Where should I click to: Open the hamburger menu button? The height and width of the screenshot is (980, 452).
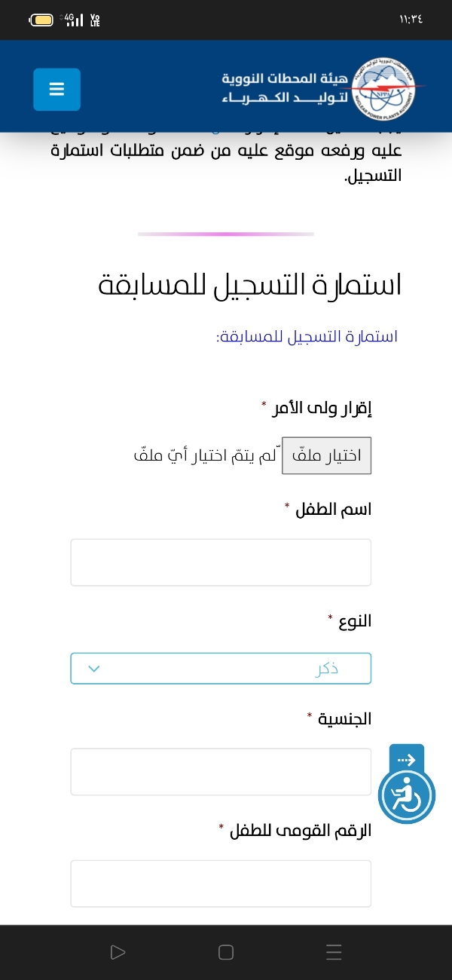tap(56, 90)
